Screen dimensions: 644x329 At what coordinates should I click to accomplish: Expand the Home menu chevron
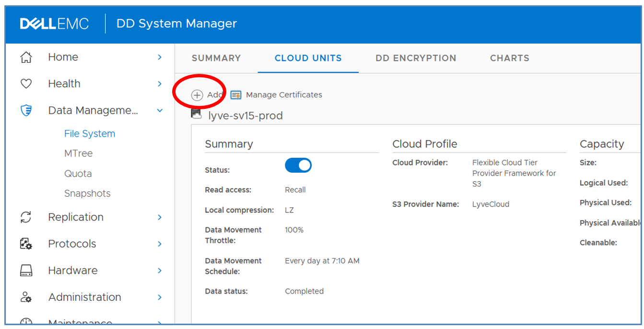(x=160, y=58)
